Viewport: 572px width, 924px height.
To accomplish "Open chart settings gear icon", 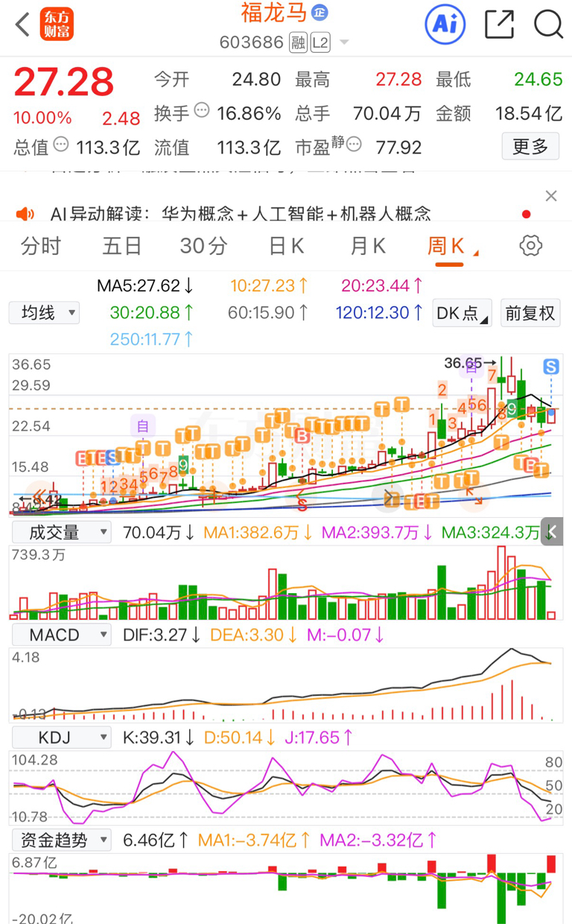I will coord(531,245).
